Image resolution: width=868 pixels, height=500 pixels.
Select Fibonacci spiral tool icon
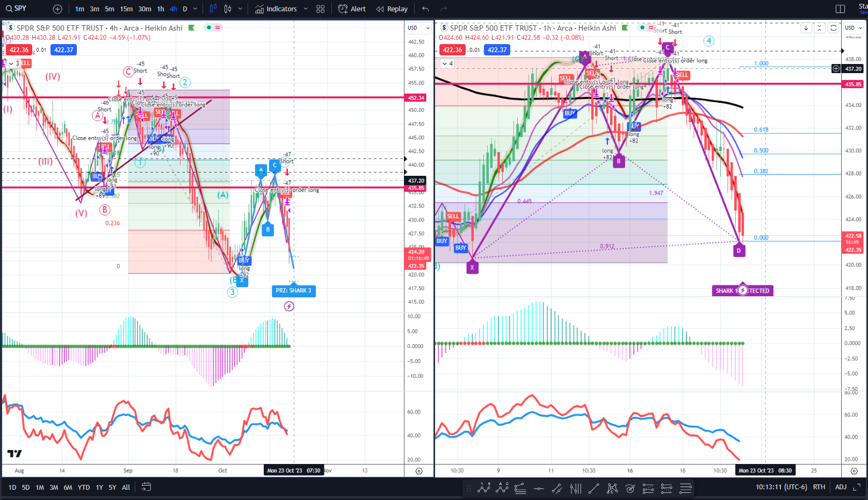point(630,488)
